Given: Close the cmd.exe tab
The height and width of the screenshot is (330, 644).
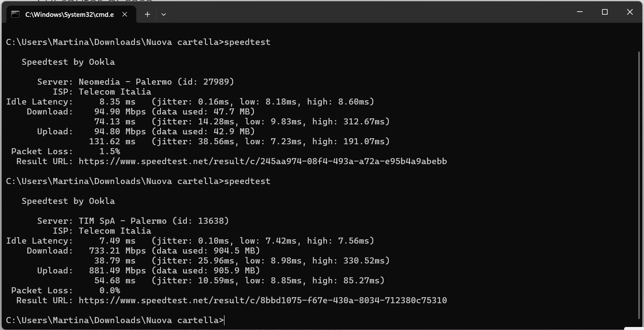Looking at the screenshot, I should click(125, 14).
